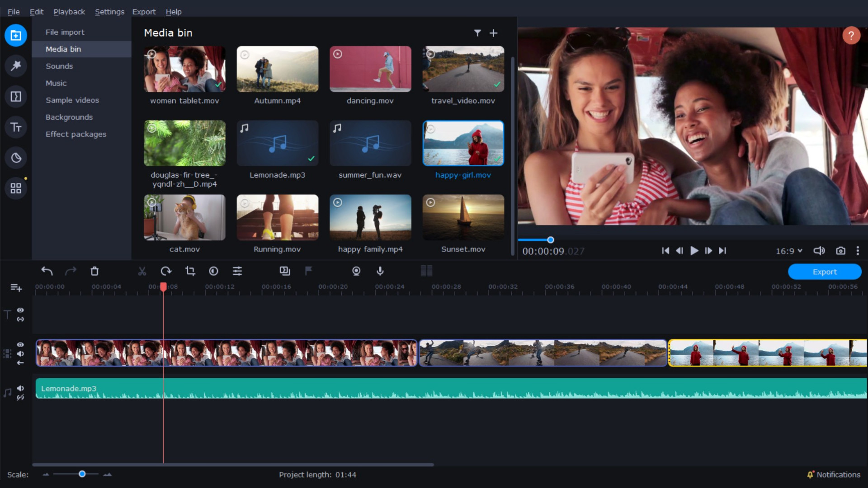Open the Export menu item
The height and width of the screenshot is (488, 868).
coord(144,11)
